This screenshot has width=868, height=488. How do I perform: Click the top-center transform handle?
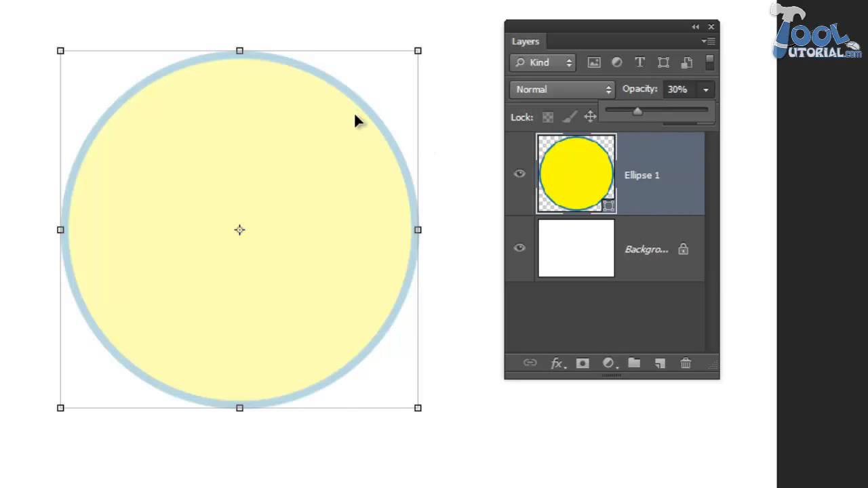tap(239, 51)
